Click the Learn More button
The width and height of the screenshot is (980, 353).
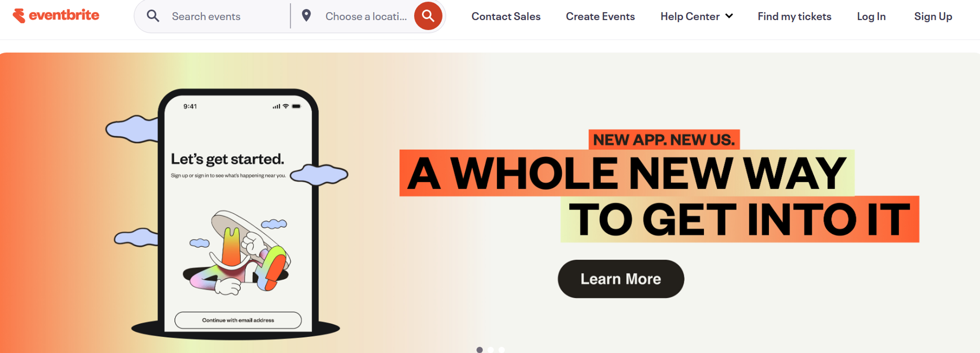coord(620,279)
